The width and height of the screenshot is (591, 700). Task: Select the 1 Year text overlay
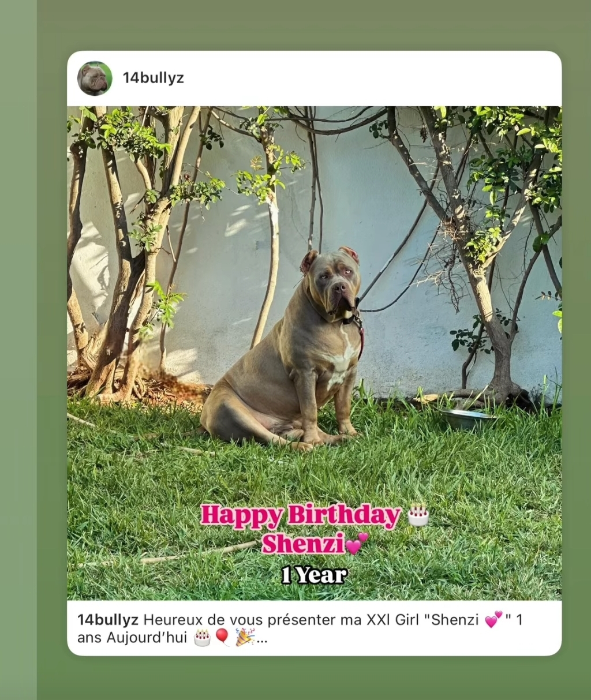point(315,575)
